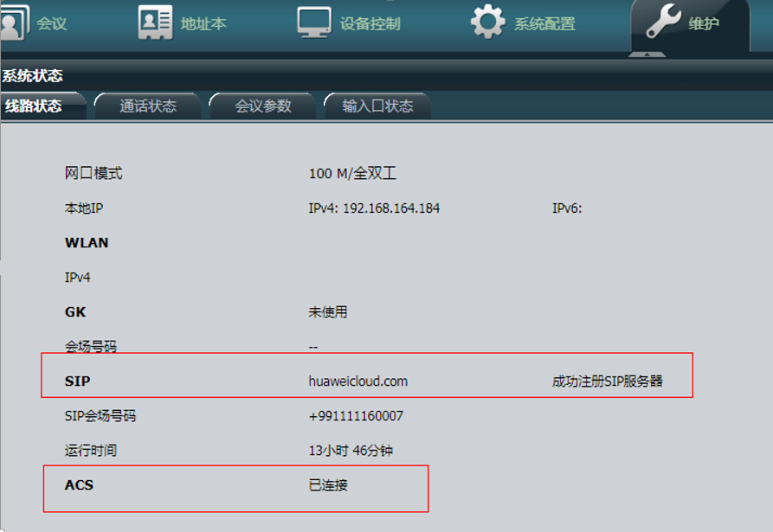Select the 设备控制 text label

[x=370, y=24]
